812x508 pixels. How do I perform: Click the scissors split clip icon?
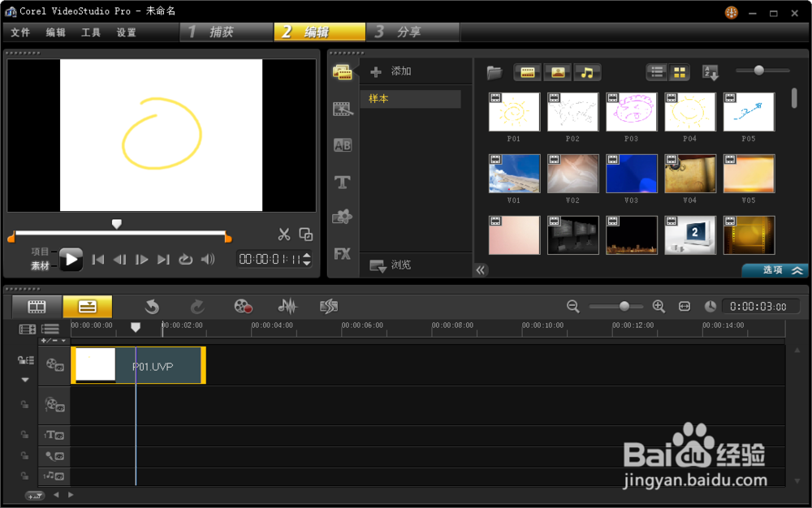click(x=283, y=235)
